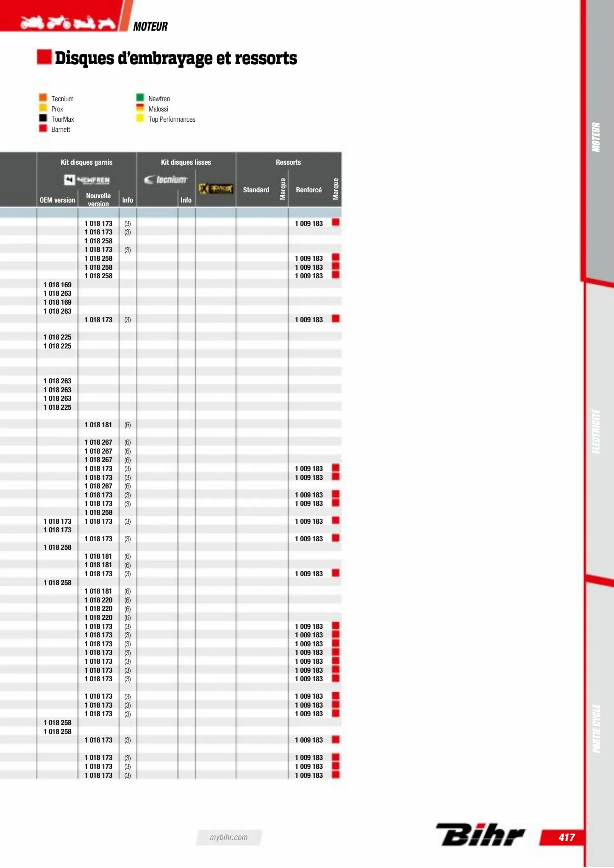This screenshot has width=614, height=868.
Task: Click the Bihr logo at page bottom
Action: click(480, 835)
